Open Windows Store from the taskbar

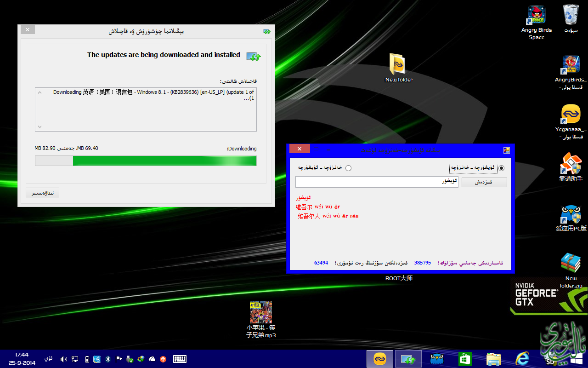465,359
